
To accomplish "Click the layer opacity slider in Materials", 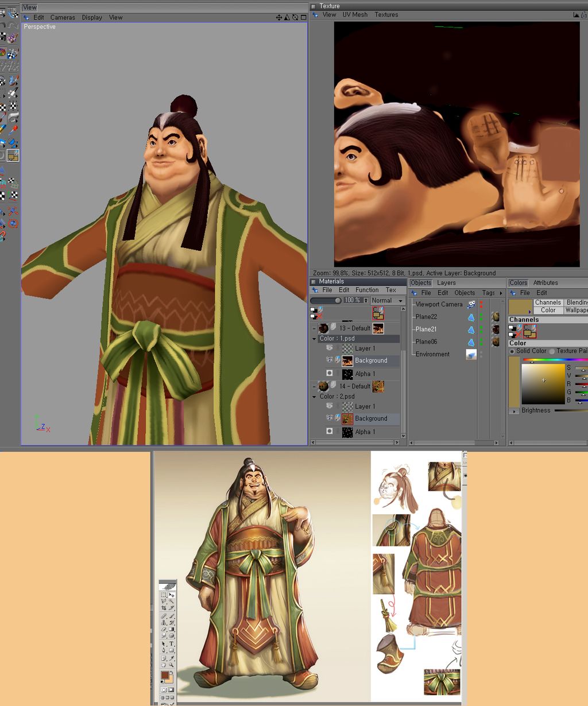I will 326,300.
